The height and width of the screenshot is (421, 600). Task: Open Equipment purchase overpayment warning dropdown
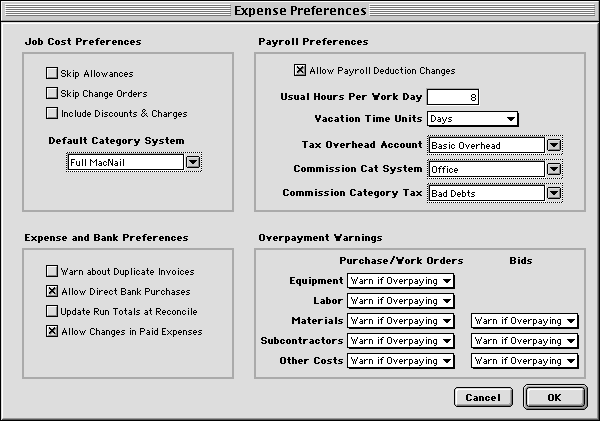coord(400,281)
